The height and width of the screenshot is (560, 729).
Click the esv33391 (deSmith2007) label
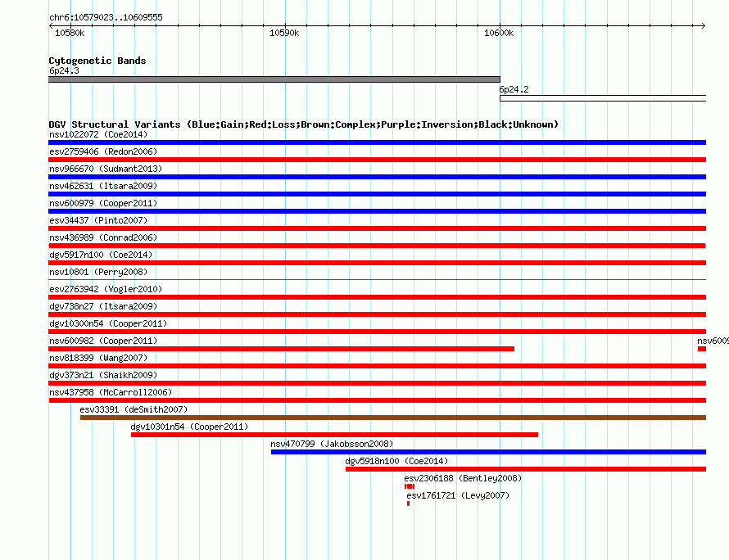tap(134, 409)
